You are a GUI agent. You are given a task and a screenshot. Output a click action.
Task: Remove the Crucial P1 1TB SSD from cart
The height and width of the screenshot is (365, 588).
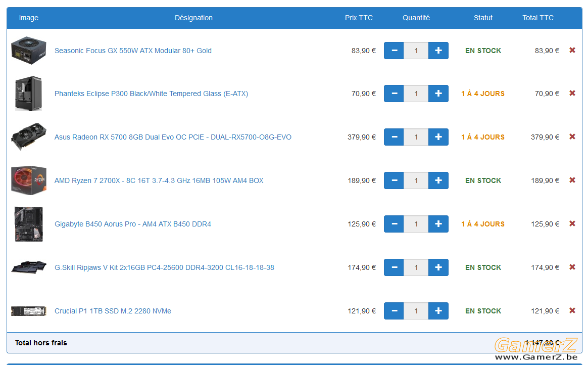click(572, 310)
